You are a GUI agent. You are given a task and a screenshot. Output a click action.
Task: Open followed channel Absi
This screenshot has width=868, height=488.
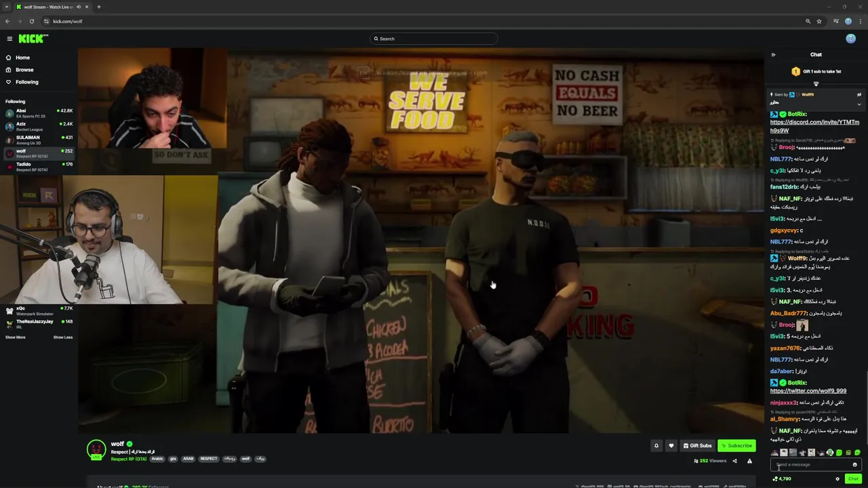coord(39,113)
